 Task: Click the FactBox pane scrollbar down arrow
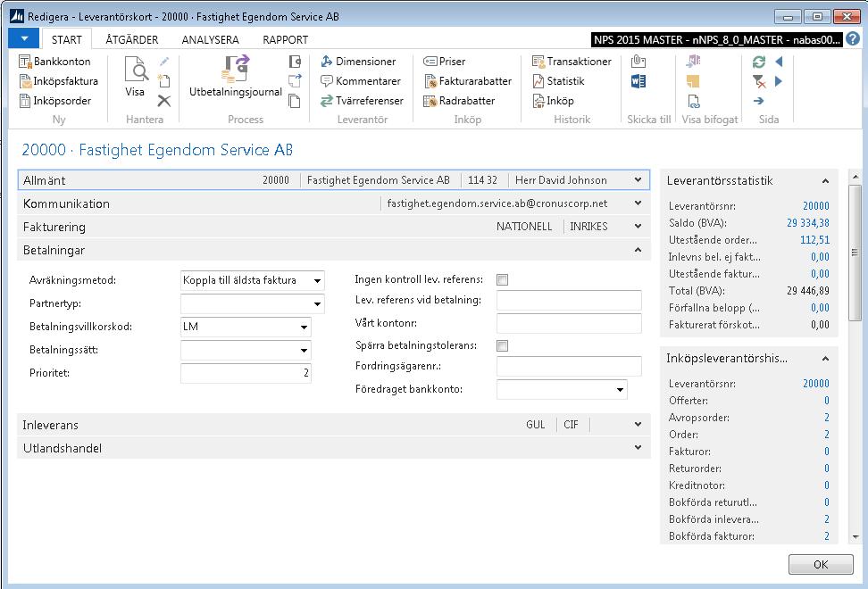(855, 536)
